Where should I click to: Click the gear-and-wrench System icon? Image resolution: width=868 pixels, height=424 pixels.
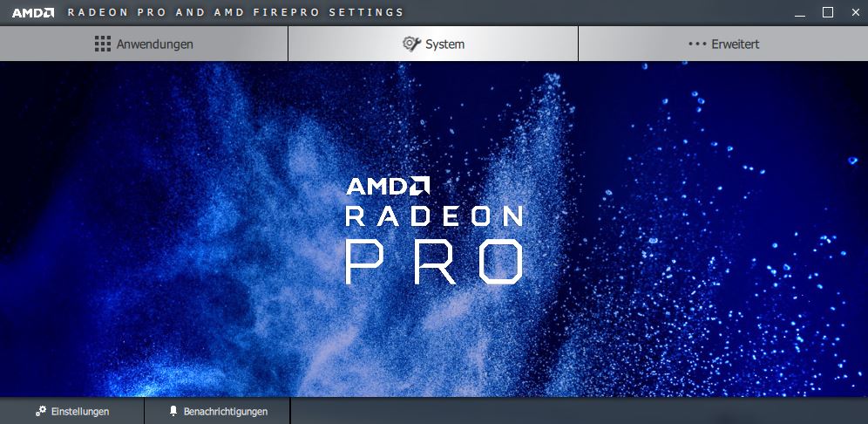[412, 44]
